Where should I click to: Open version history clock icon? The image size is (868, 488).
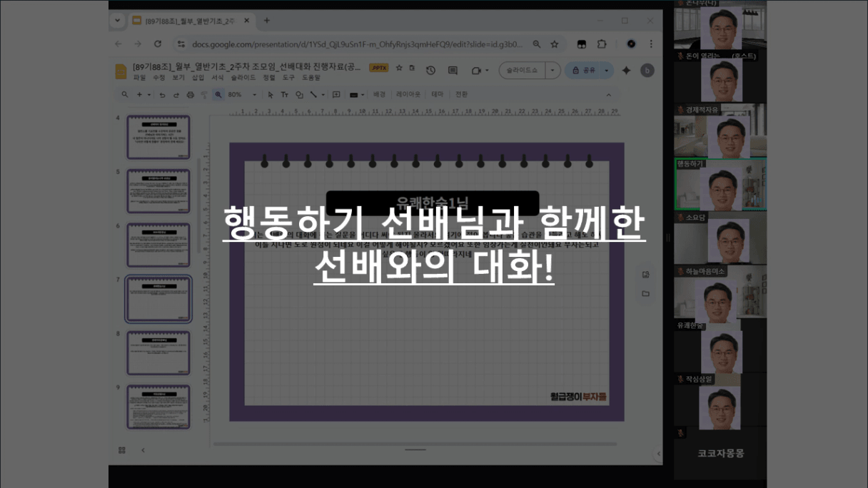click(430, 70)
